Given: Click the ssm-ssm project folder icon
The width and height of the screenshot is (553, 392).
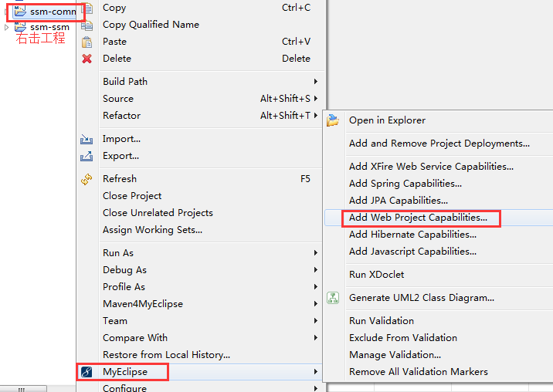Looking at the screenshot, I should point(20,27).
